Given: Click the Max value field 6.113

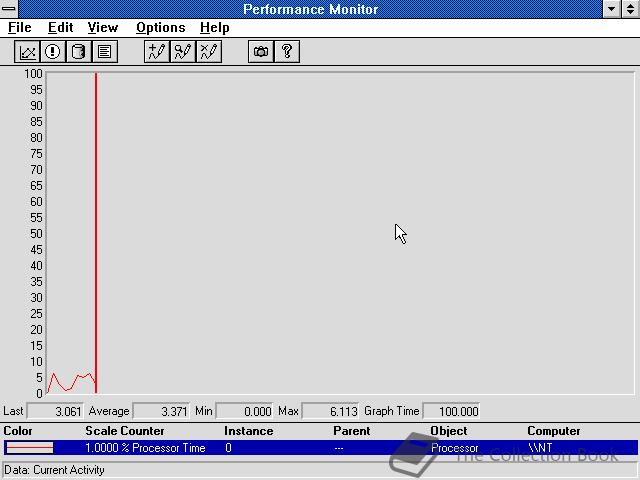Looking at the screenshot, I should [330, 411].
